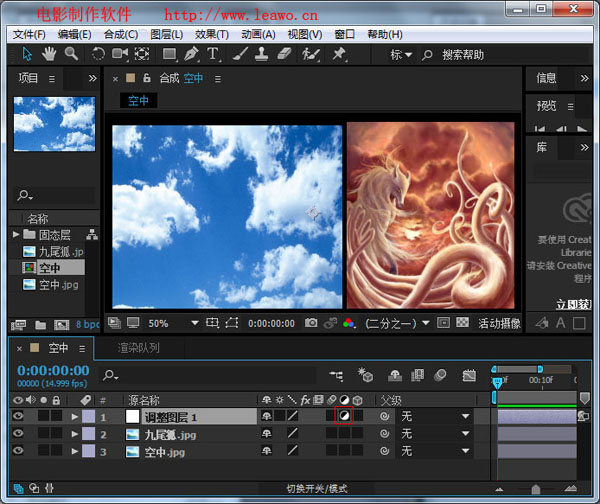
Task: Select the Rectangle shape tool
Action: pos(169,54)
